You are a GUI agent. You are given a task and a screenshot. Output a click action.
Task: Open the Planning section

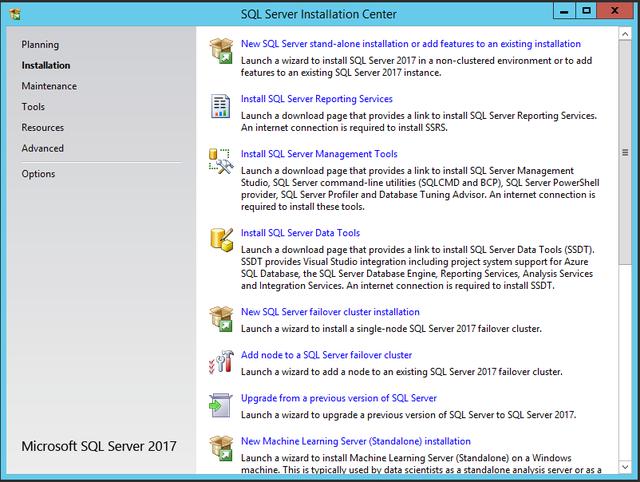pos(40,44)
